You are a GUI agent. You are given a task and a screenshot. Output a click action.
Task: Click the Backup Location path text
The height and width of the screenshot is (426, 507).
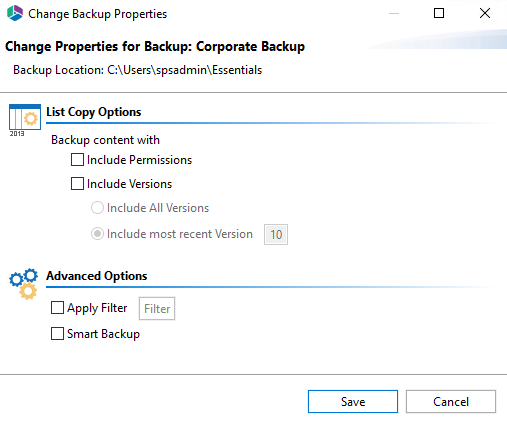point(138,70)
